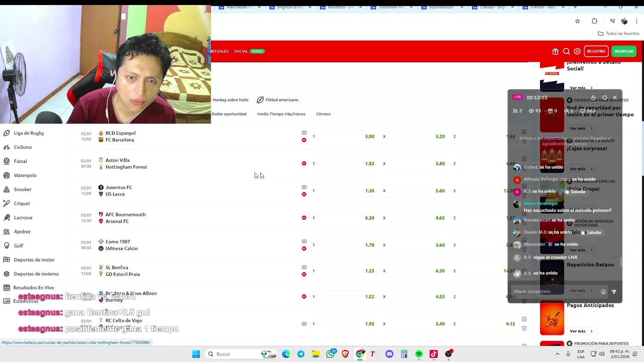Expand Ver más under Pagos Anticipados
Viewport: 644px width, 362px height.
[581, 331]
